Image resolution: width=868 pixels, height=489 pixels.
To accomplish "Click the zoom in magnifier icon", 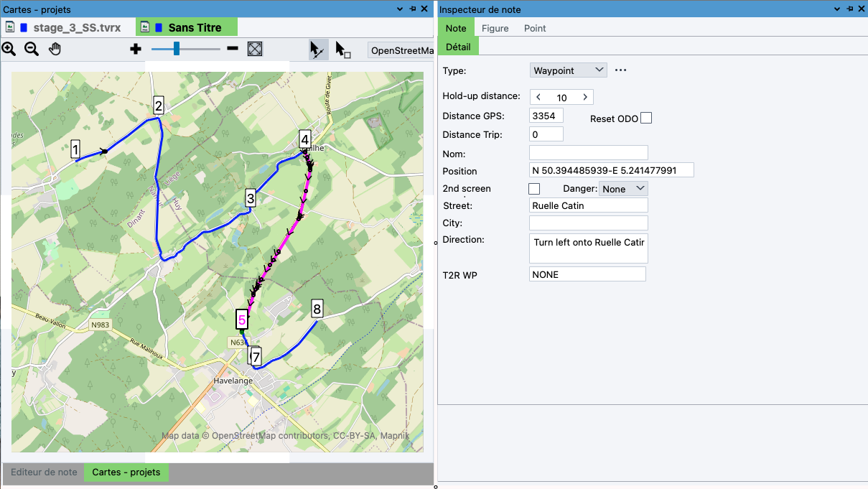I will 9,49.
